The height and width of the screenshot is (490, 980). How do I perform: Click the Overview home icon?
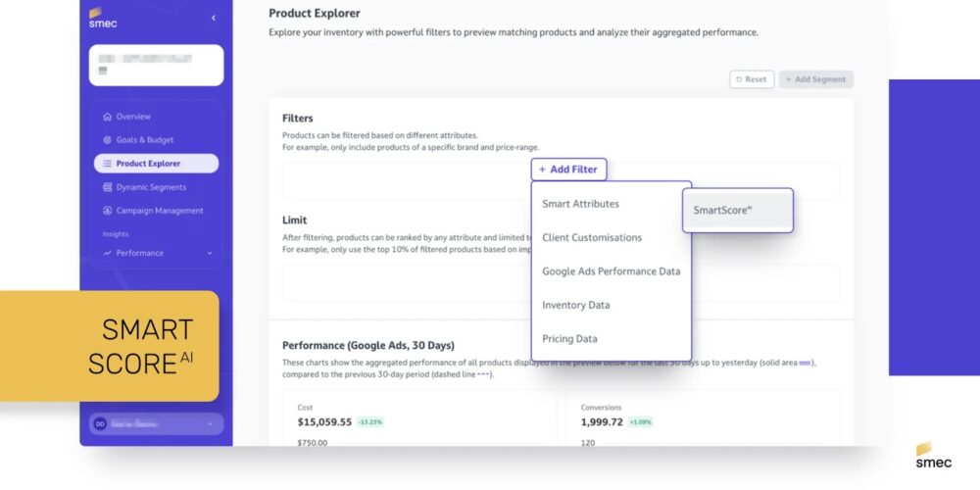108,117
